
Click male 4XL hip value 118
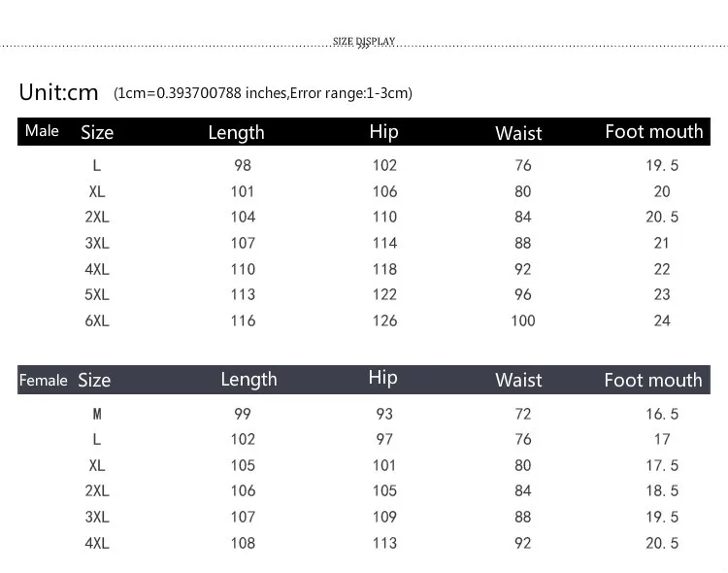tap(385, 269)
